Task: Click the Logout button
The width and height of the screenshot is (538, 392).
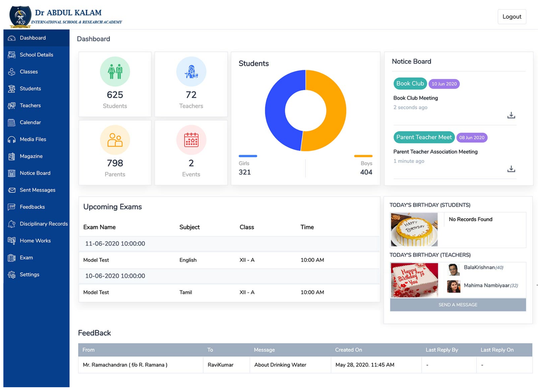Action: (512, 17)
